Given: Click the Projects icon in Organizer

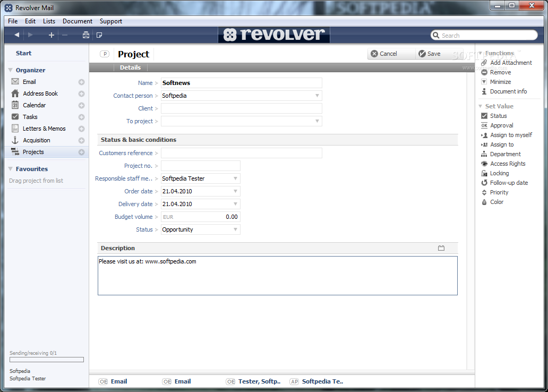Looking at the screenshot, I should point(15,152).
